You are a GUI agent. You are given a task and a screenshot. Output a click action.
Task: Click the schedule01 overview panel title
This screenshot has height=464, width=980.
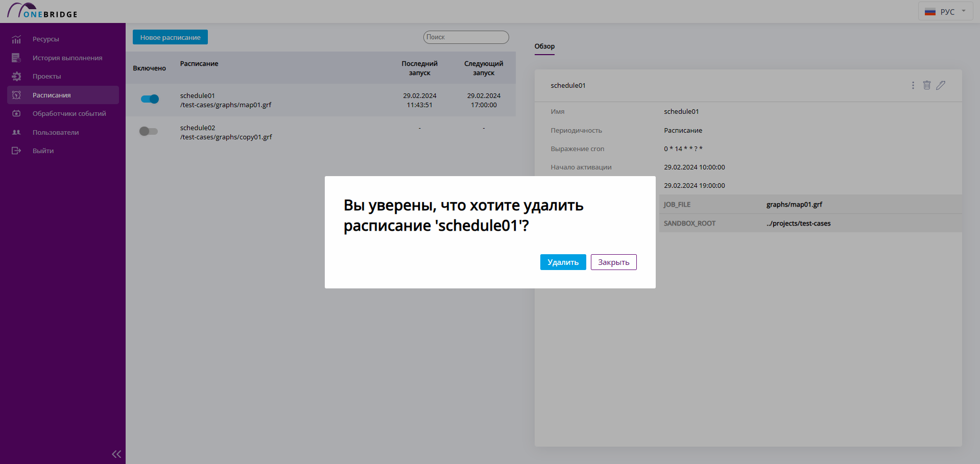tap(568, 85)
